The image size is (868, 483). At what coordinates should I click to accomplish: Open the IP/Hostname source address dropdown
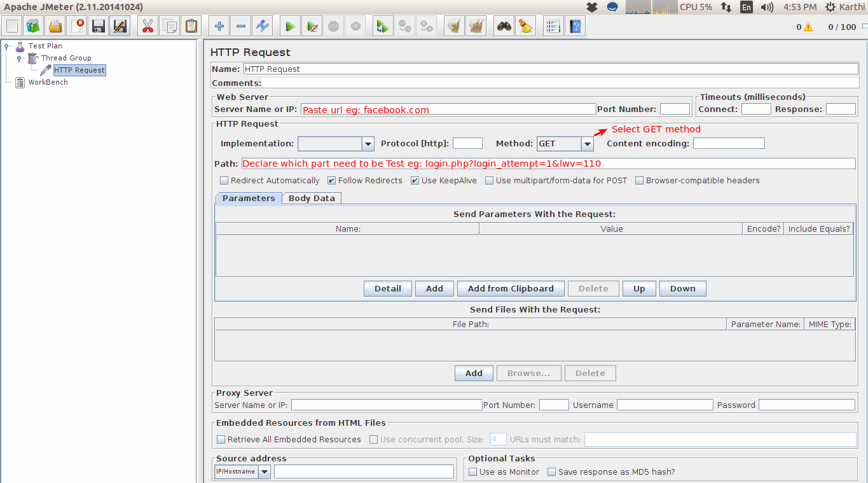pyautogui.click(x=264, y=472)
